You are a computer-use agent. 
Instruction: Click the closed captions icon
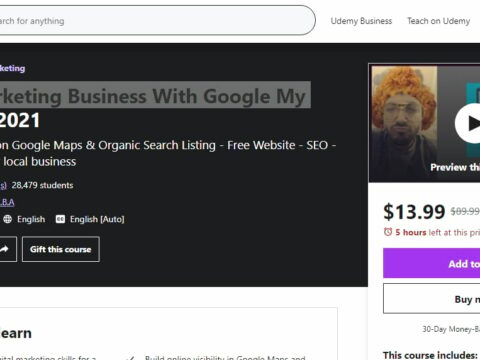point(60,219)
